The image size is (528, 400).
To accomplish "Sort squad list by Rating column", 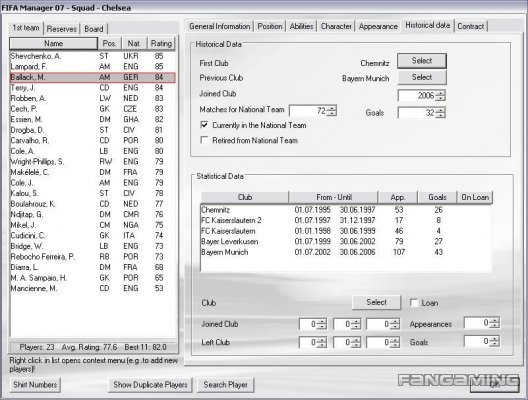I will [161, 43].
